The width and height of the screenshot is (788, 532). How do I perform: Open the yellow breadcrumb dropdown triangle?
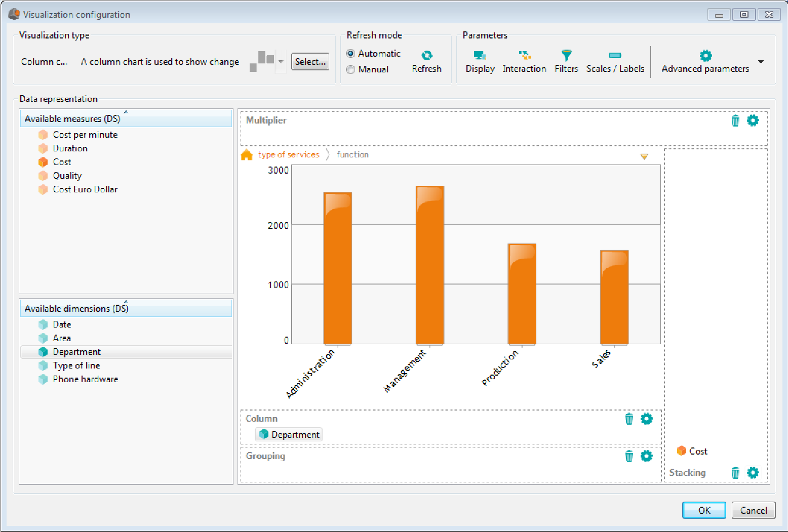(x=644, y=156)
